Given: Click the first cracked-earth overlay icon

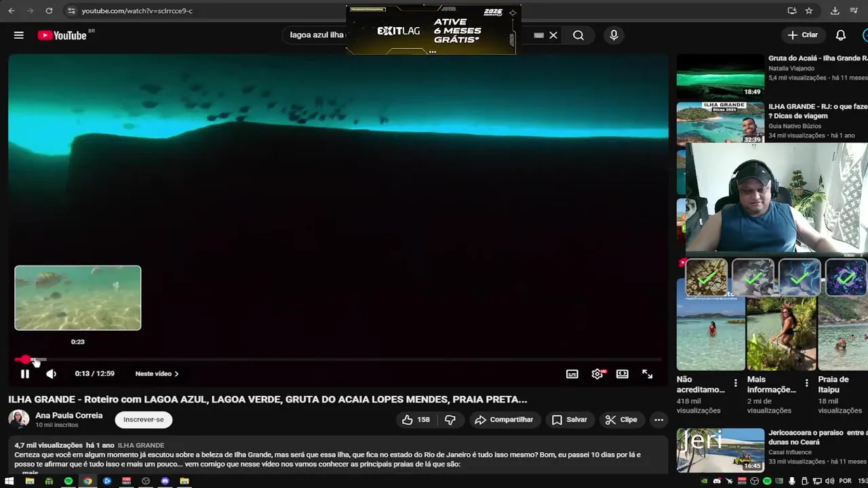Looking at the screenshot, I should click(x=707, y=277).
